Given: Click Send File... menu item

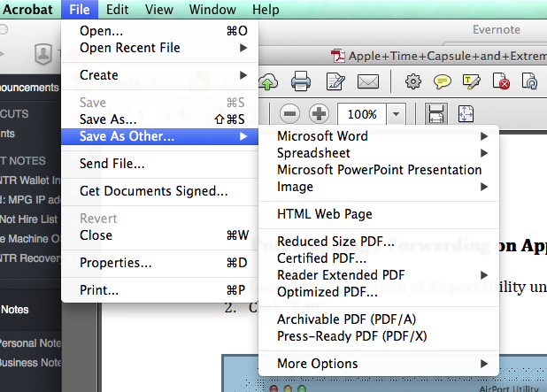Looking at the screenshot, I should (x=160, y=163).
